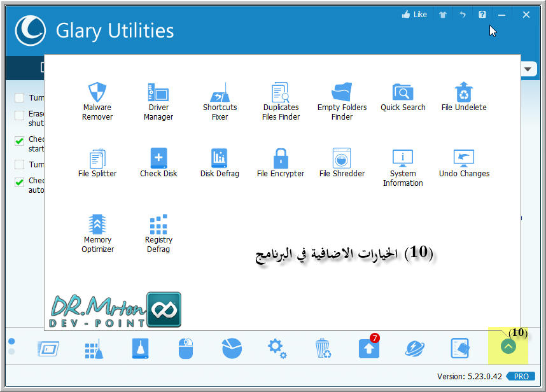546x392 pixels.
Task: Launch Driver Manager
Action: (x=158, y=102)
